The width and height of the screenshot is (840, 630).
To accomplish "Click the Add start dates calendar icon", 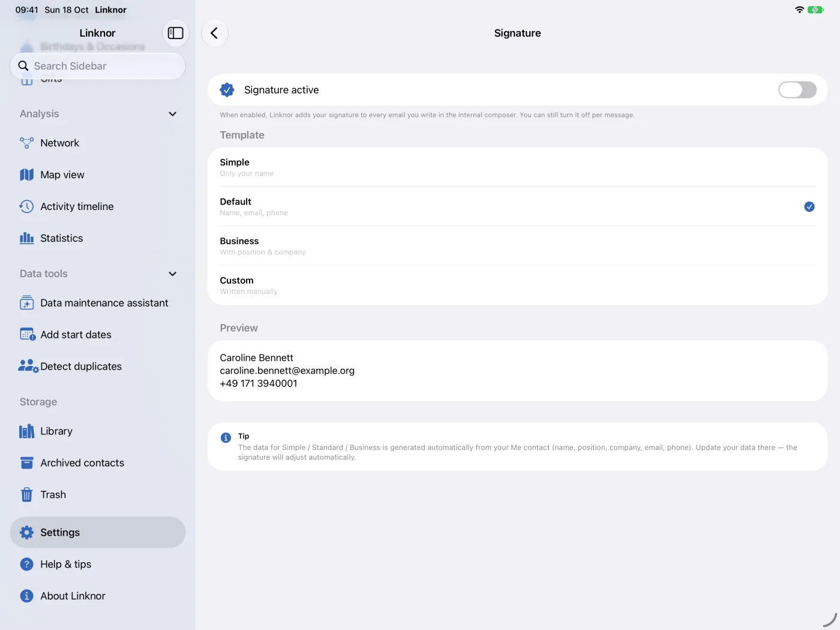I will coord(27,335).
